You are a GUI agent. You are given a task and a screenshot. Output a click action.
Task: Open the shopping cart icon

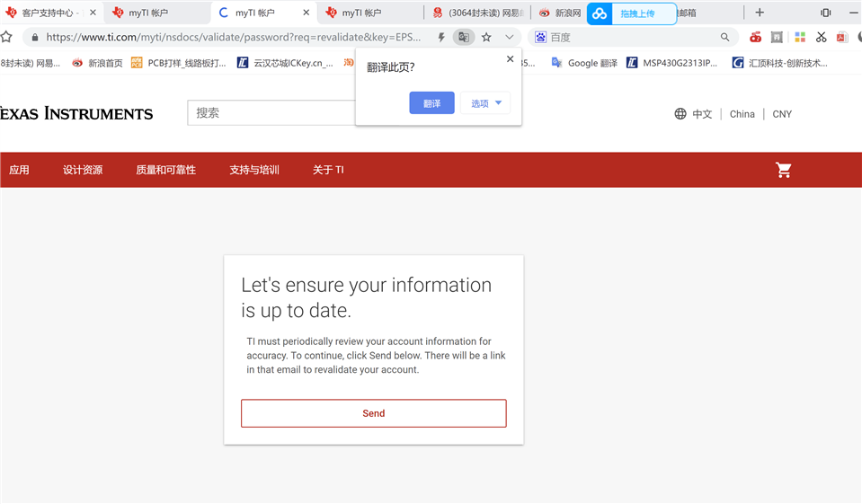784,170
